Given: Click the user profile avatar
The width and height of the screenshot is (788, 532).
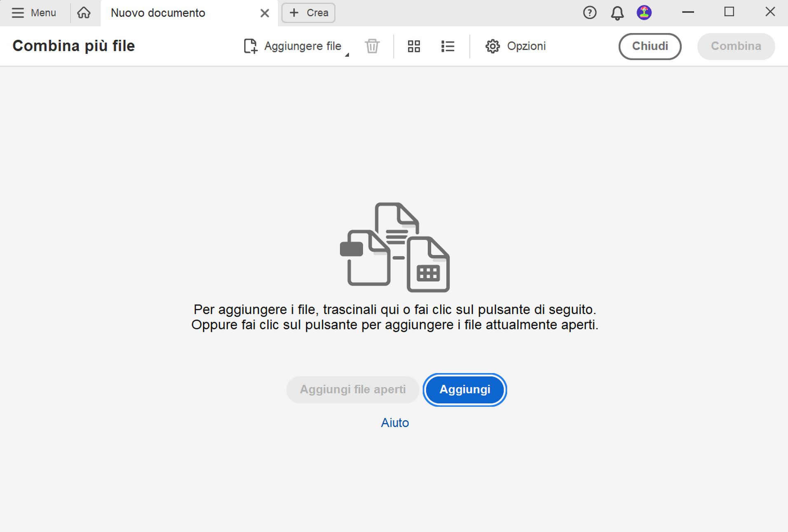Looking at the screenshot, I should (644, 13).
